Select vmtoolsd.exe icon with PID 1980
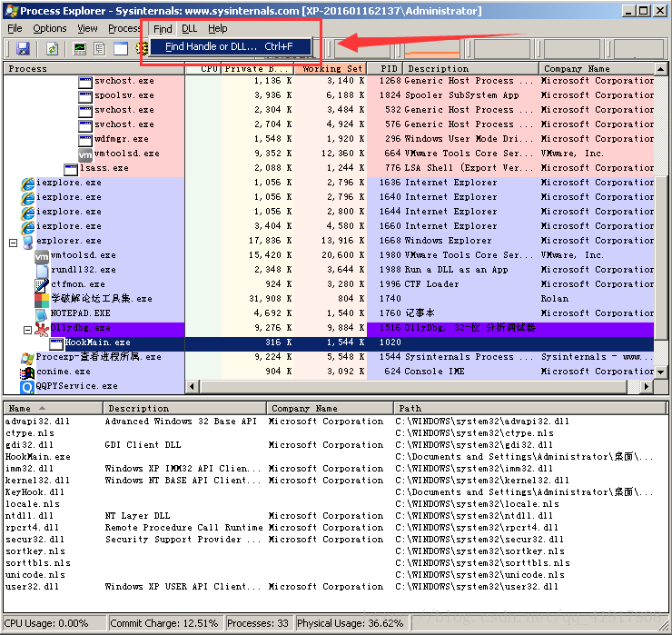 42,255
